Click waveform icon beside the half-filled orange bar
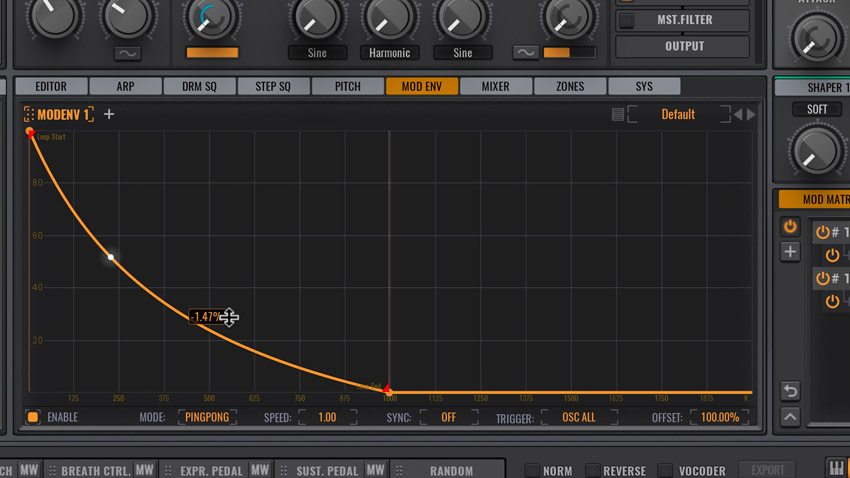The height and width of the screenshot is (478, 850). pos(526,53)
